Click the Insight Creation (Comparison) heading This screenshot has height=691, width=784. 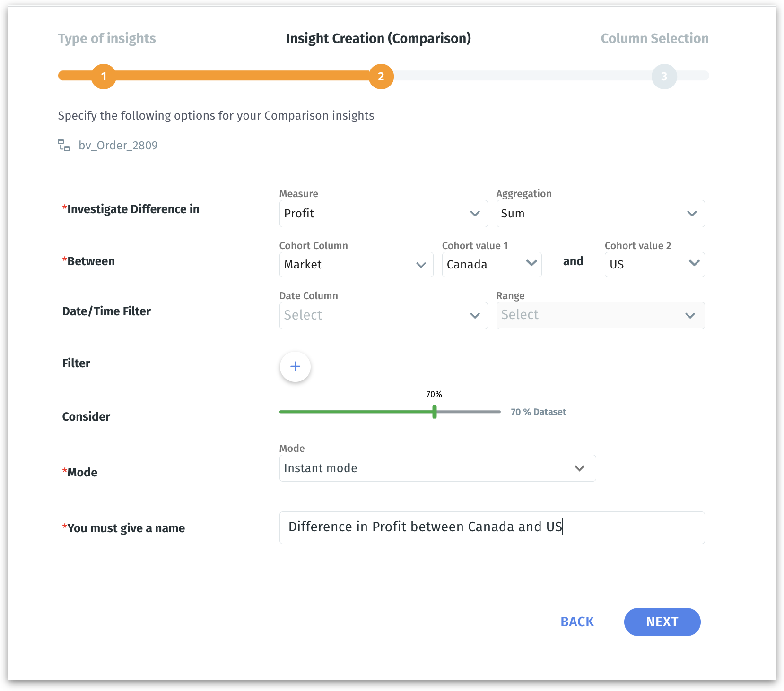(378, 38)
